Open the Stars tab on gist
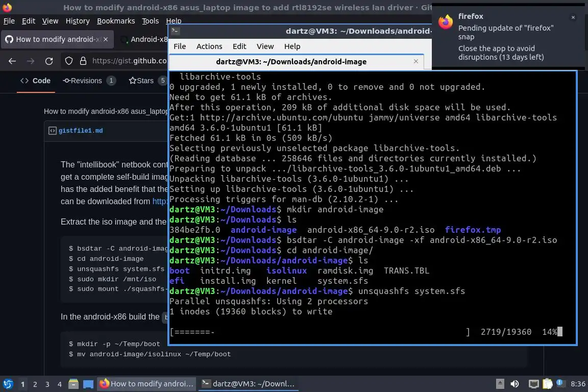Screen dimensions: 588x392 (147, 81)
